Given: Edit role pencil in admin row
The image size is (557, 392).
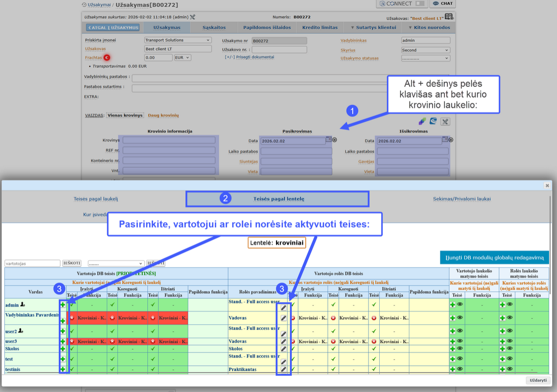Looking at the screenshot, I should point(283,308).
